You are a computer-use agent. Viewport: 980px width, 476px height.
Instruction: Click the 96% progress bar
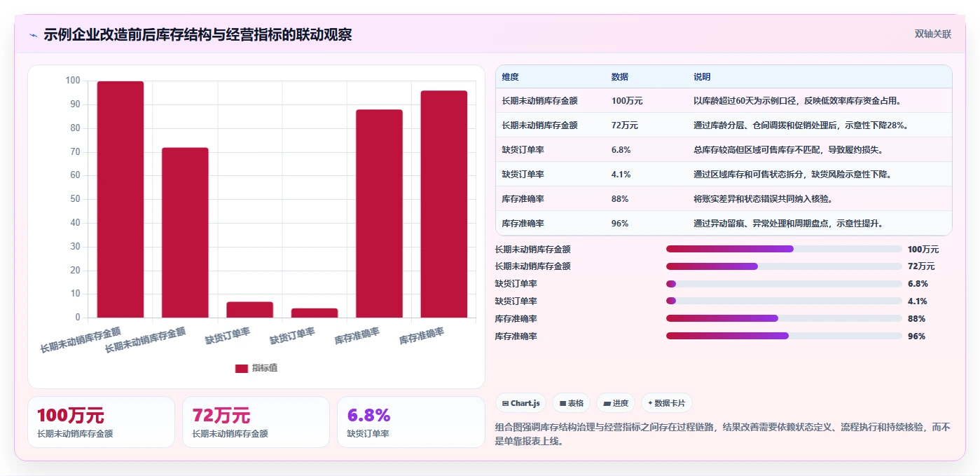tap(784, 336)
